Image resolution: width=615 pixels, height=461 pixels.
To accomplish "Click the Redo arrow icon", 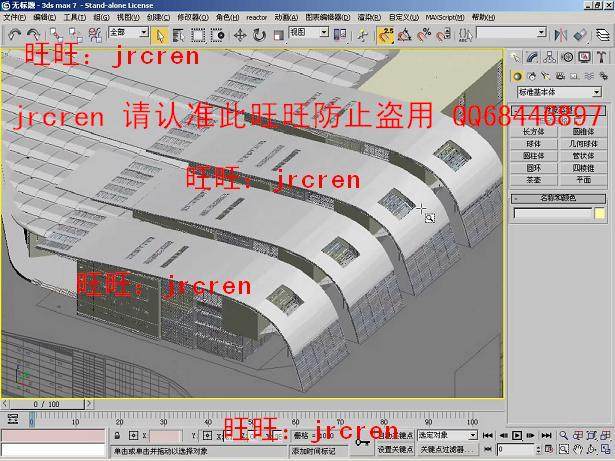I will coord(33,35).
